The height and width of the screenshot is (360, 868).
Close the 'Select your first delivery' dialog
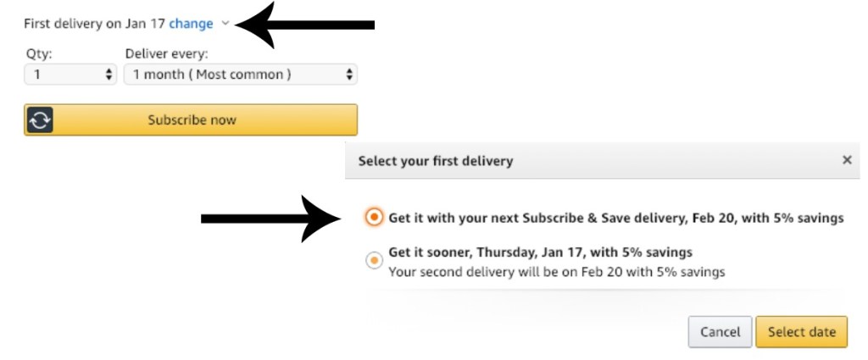coord(846,160)
